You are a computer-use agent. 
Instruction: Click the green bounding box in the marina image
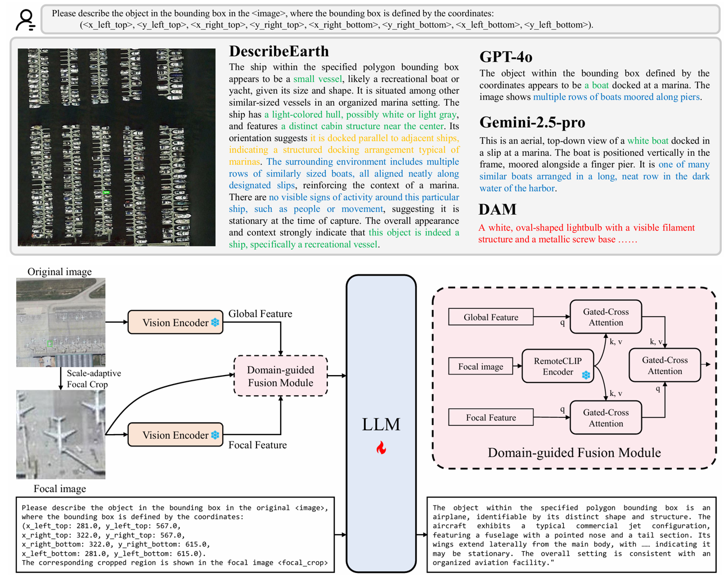106,192
